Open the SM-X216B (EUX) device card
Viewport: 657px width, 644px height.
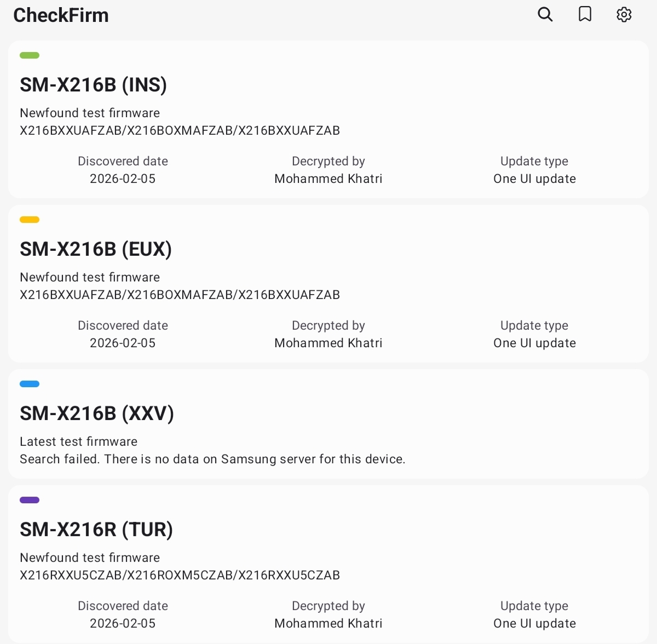click(x=328, y=284)
